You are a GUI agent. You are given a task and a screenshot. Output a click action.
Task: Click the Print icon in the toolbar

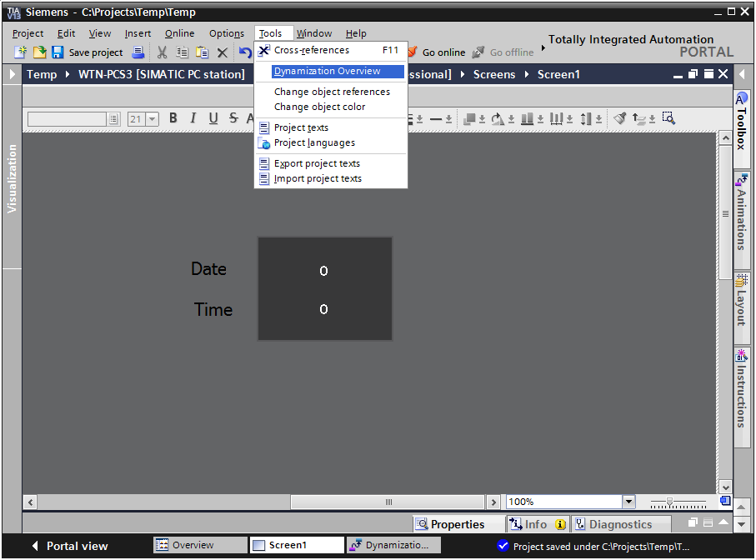(x=138, y=52)
